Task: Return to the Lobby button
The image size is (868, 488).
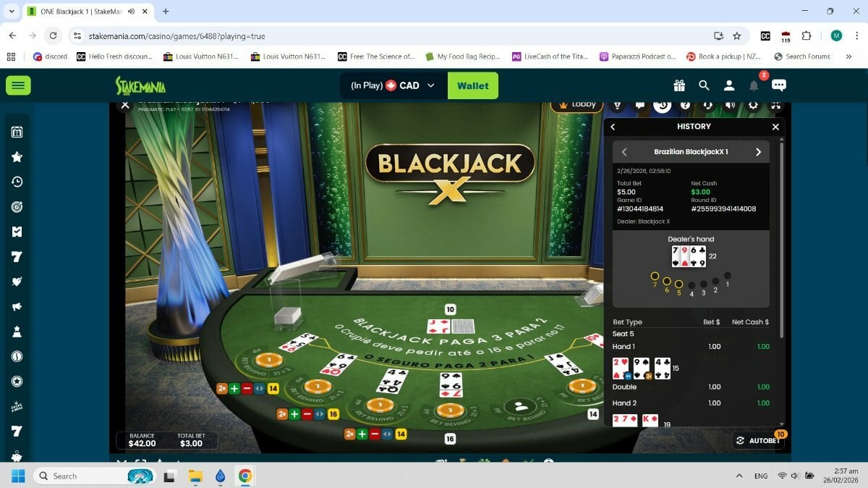Action: [576, 104]
